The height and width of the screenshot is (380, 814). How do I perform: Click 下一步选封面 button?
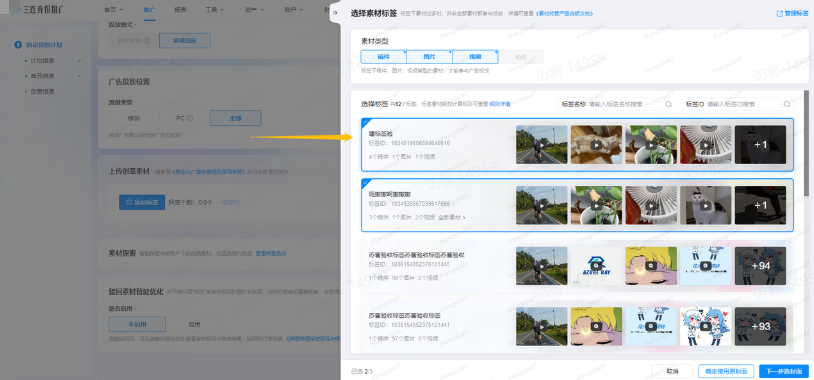tap(784, 371)
